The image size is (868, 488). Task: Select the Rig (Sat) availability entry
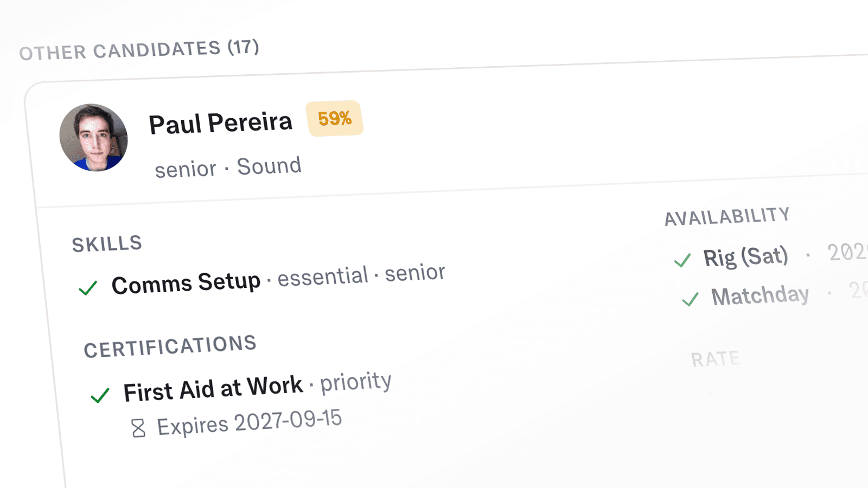745,256
